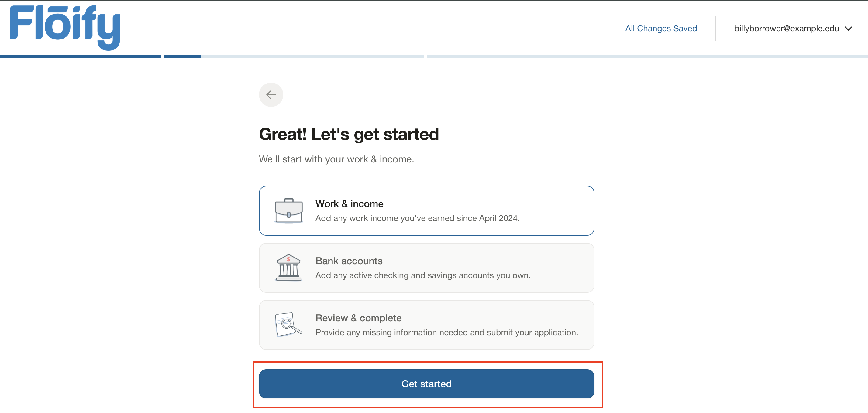868x413 pixels.
Task: Click the briefcase icon for Work & income
Action: [x=288, y=211]
